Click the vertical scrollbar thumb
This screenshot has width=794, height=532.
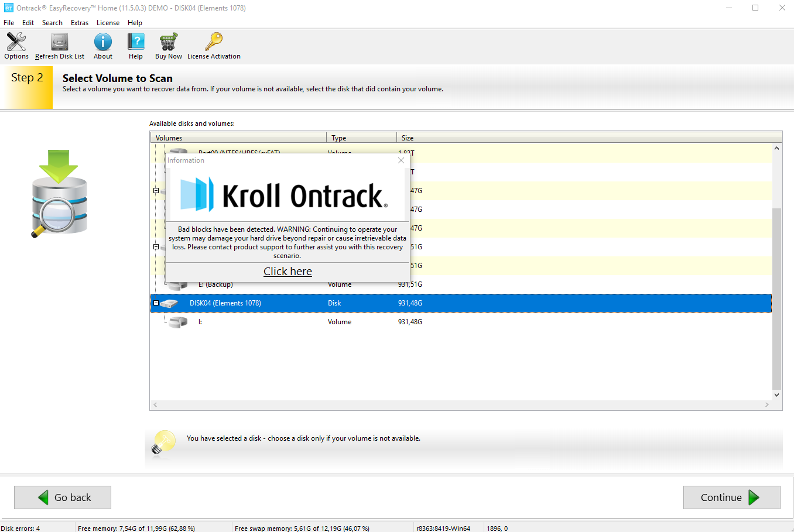pyautogui.click(x=776, y=298)
